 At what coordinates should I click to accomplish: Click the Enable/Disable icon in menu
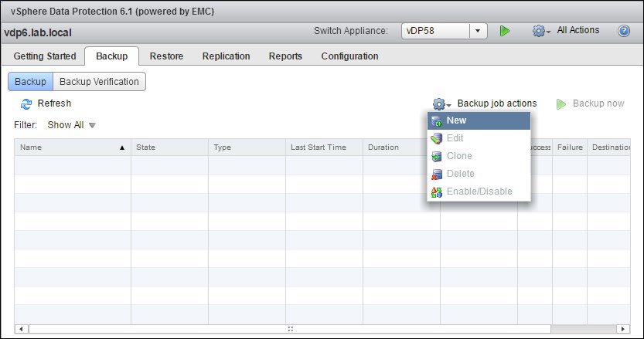coord(437,192)
